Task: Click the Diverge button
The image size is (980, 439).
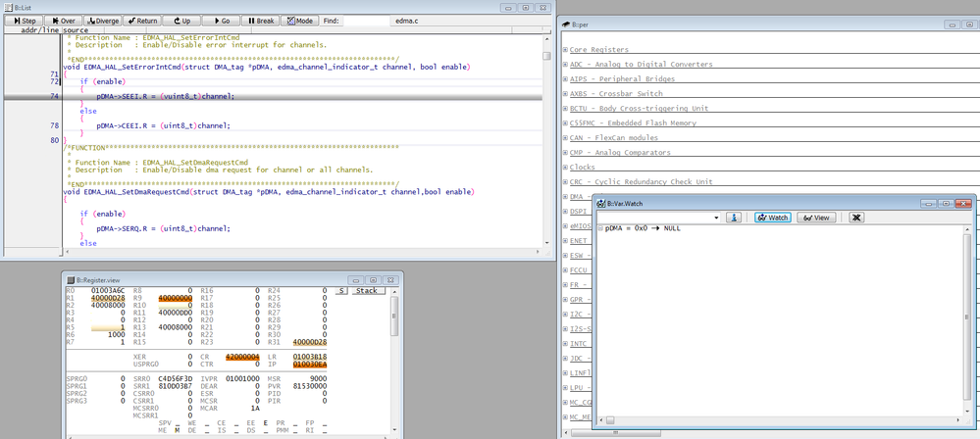Action: coord(102,21)
